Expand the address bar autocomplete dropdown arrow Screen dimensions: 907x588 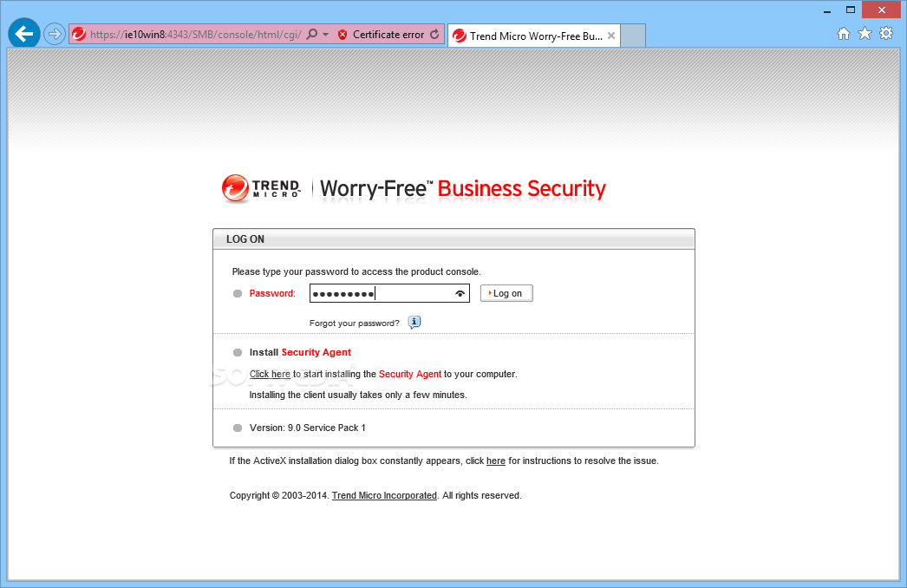point(326,35)
